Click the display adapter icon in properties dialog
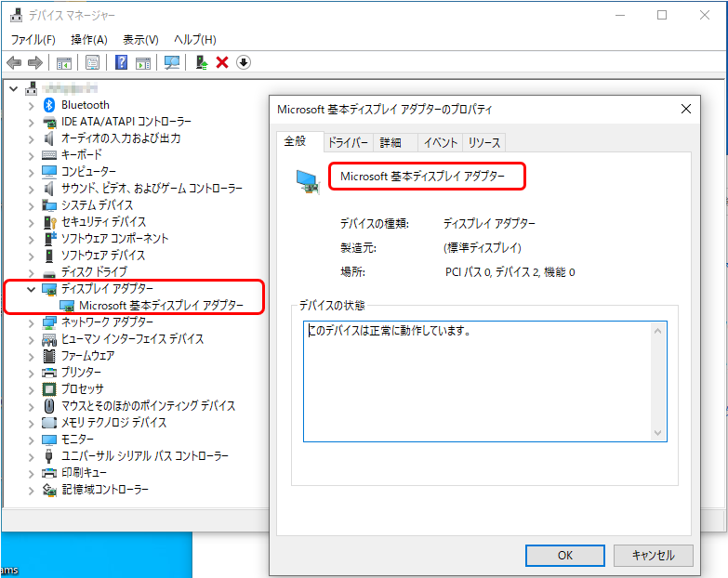 [x=308, y=182]
